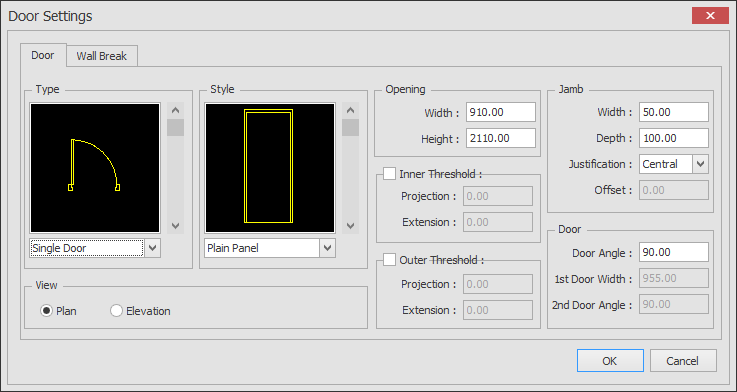Click the Cancel button
The height and width of the screenshot is (392, 737).
683,361
